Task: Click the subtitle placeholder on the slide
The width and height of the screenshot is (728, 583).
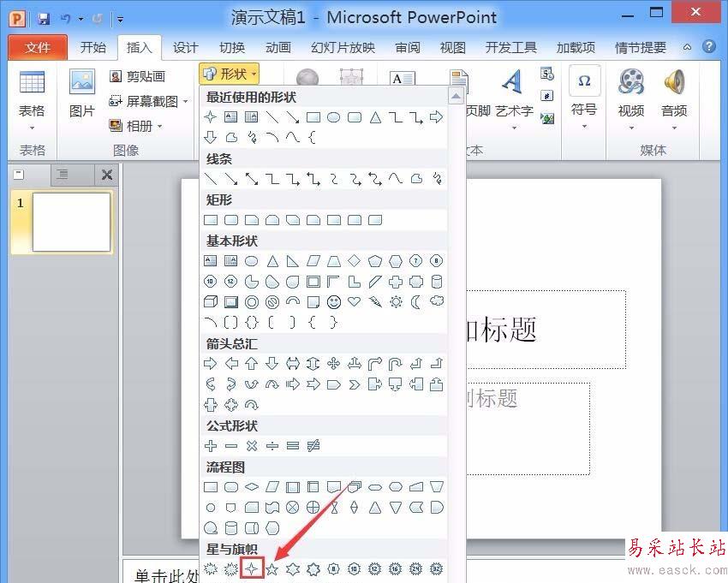Action: coord(528,428)
